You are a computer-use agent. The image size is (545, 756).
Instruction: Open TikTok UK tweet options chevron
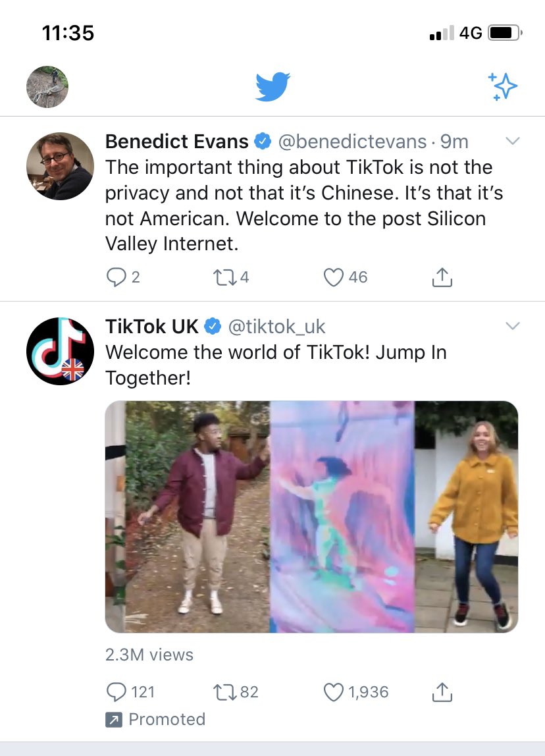[x=513, y=326]
